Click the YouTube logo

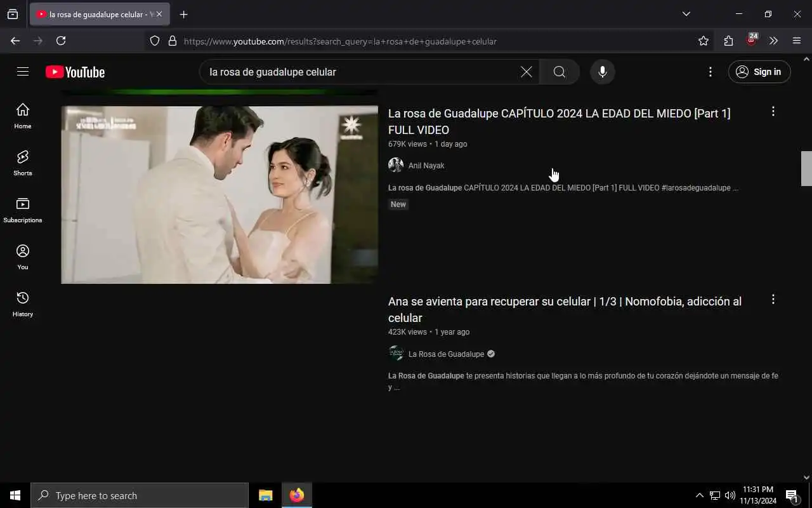point(75,72)
